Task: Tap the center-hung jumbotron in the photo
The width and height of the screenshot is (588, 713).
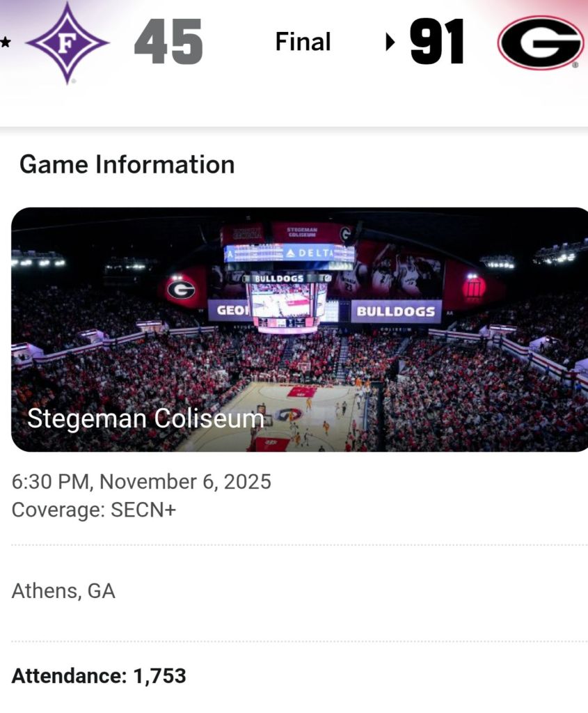Action: (x=288, y=300)
